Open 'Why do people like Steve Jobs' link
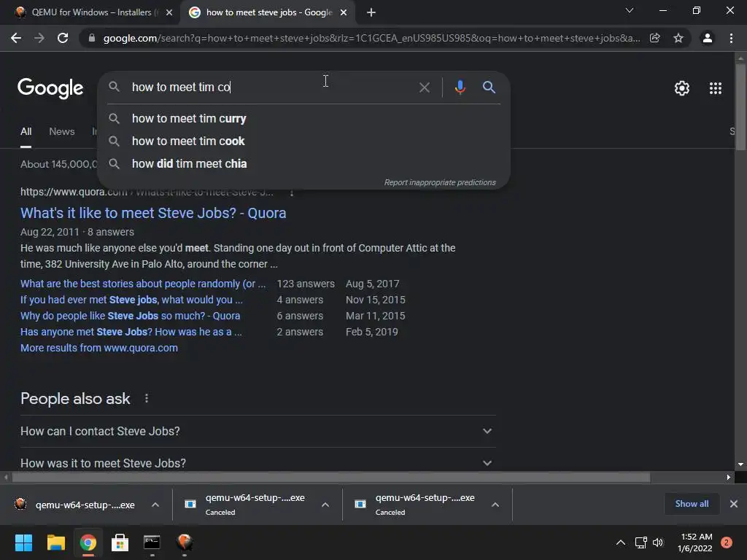Screen dimensions: 747x560 point(130,316)
